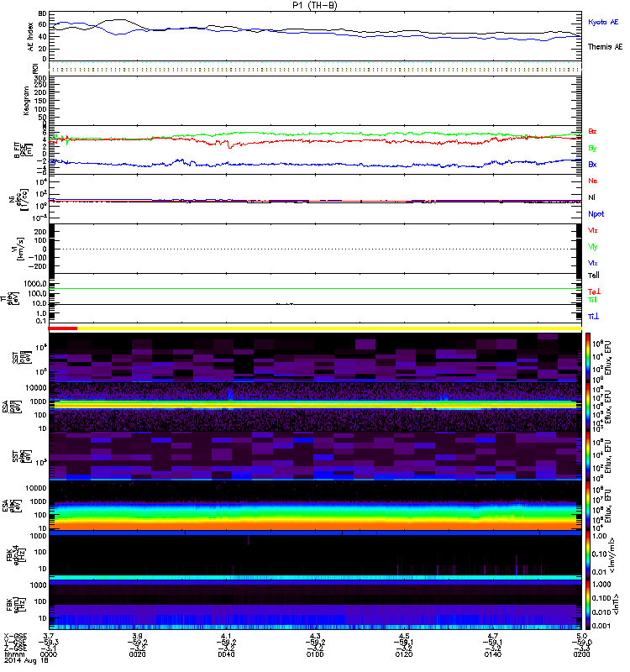
Task: Click the SST ion panel color bar
Action: tap(588, 357)
